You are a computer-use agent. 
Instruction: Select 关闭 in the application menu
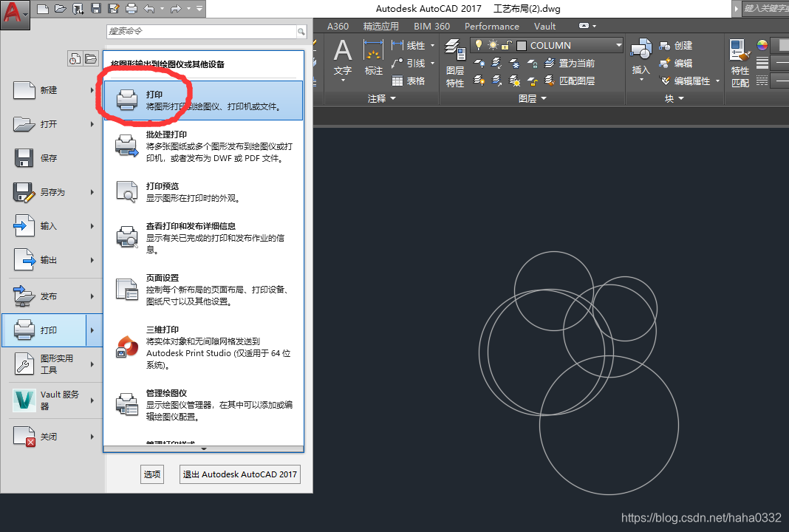[53, 437]
